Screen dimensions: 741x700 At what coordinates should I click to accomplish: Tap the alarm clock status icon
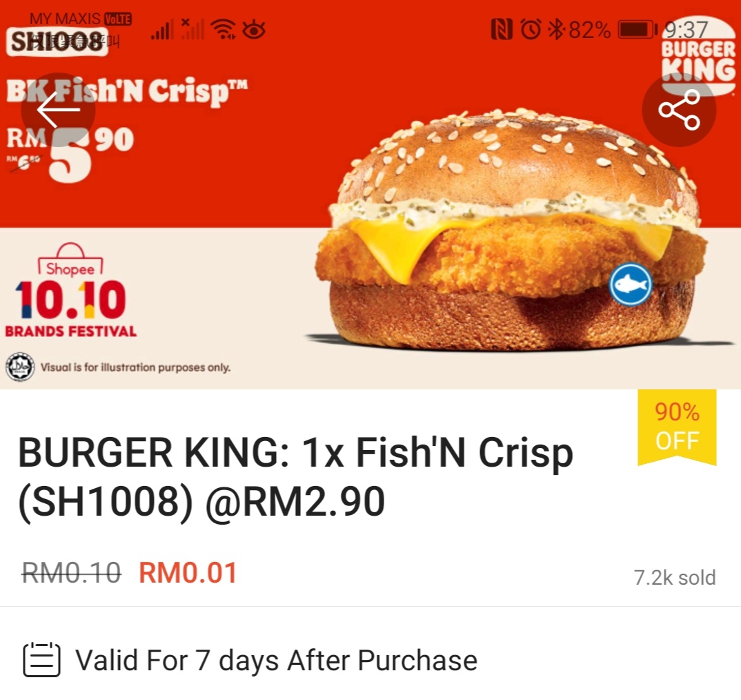[x=531, y=29]
